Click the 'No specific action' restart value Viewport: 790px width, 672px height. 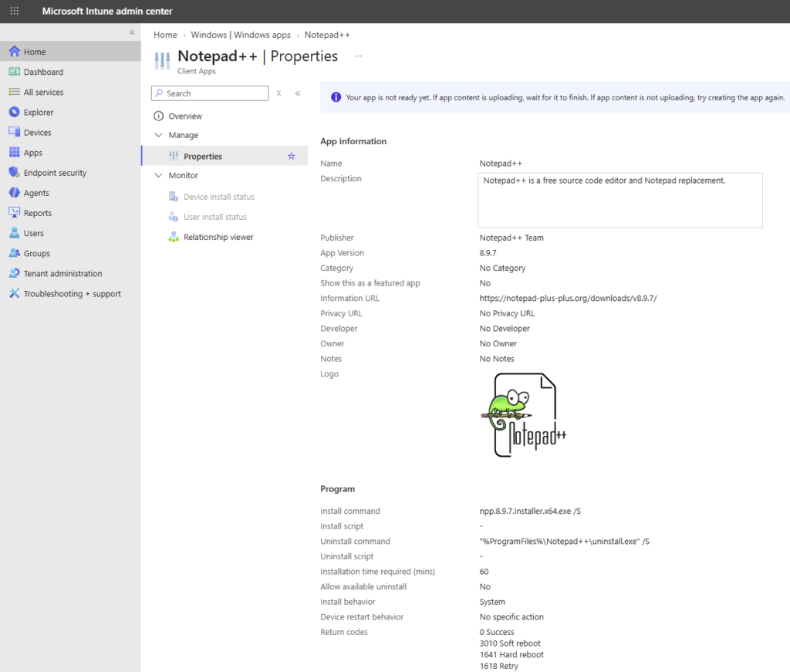[511, 616]
